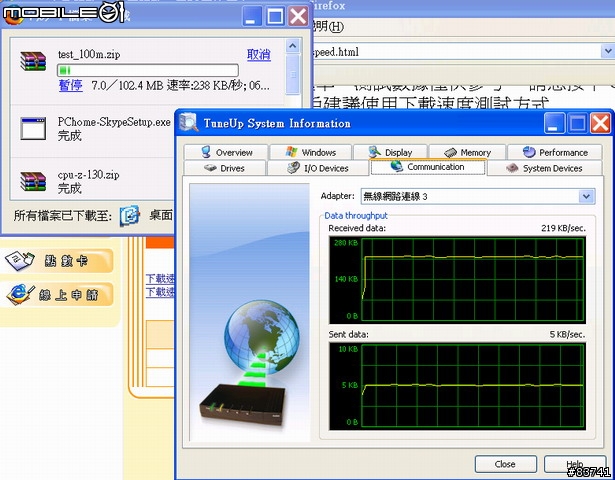Click the globe and modem illustration
The width and height of the screenshot is (615, 480).
coord(250,312)
